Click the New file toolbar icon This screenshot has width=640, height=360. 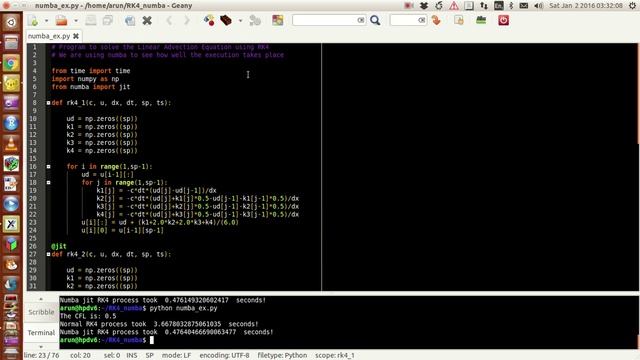(33, 20)
